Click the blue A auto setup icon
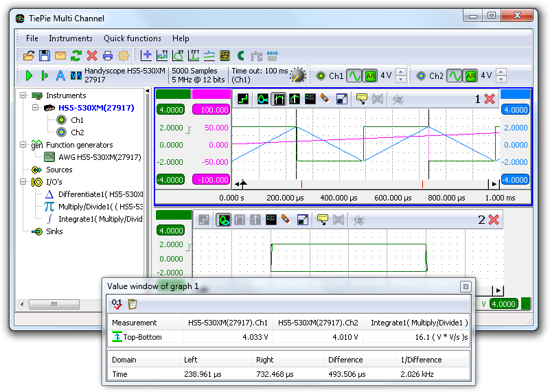 click(60, 76)
